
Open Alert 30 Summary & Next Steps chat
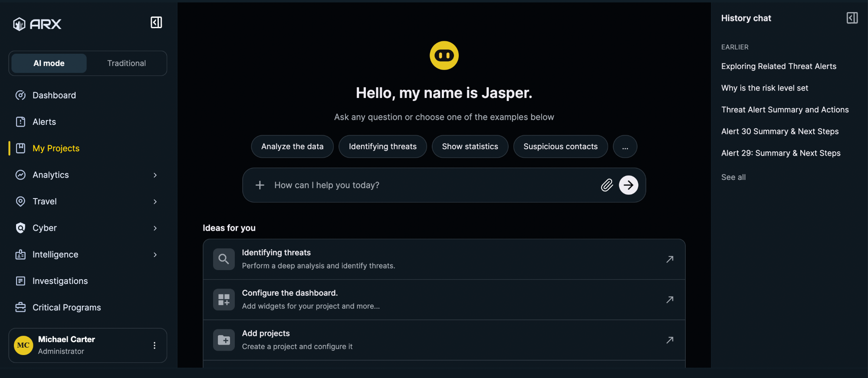pos(780,131)
